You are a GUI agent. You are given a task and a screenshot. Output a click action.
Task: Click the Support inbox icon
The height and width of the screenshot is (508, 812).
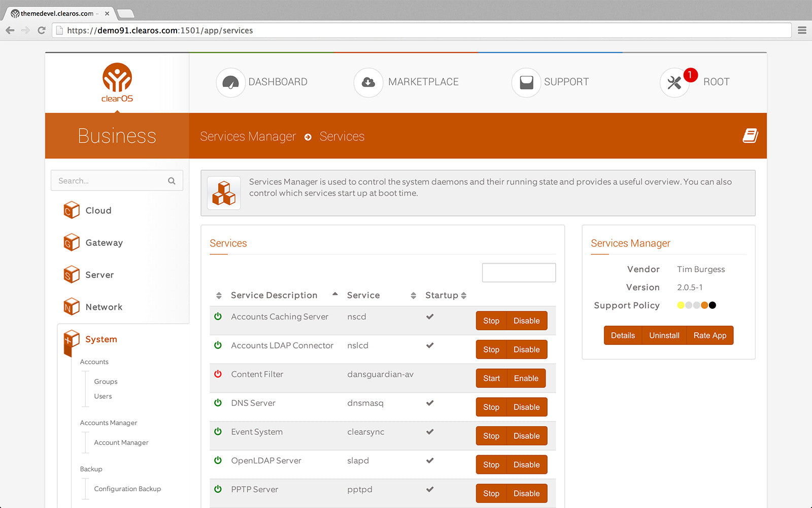point(526,82)
